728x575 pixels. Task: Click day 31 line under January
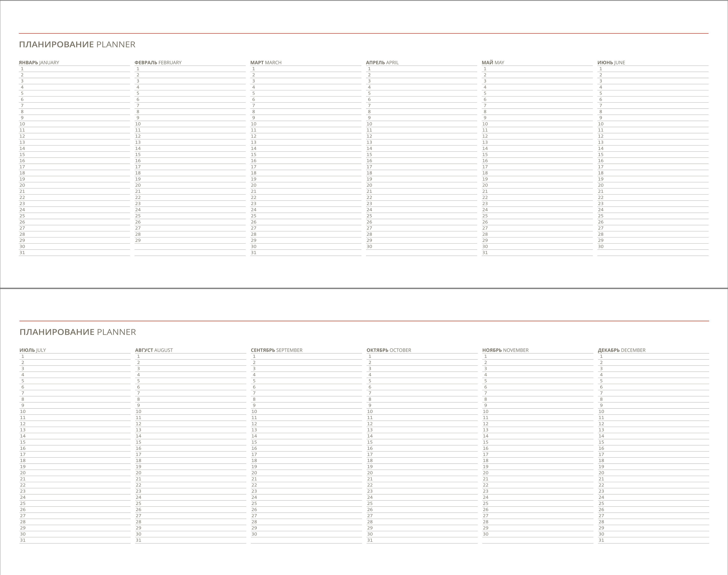coord(74,253)
